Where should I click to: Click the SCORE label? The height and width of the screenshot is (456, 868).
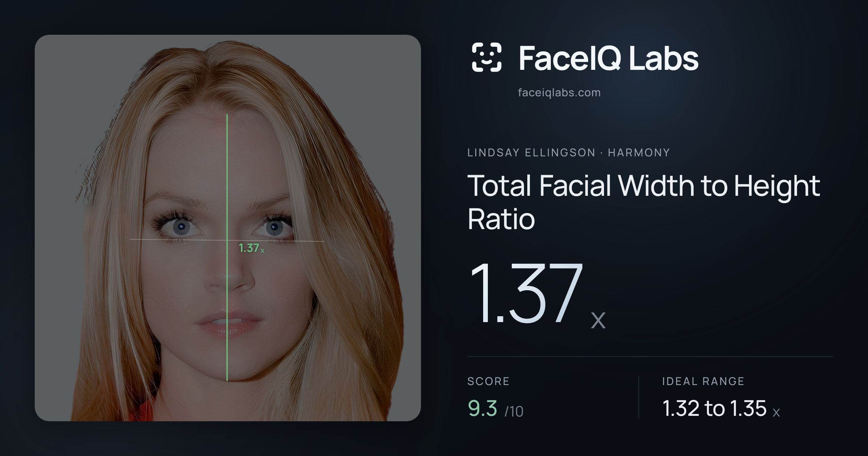pyautogui.click(x=488, y=381)
